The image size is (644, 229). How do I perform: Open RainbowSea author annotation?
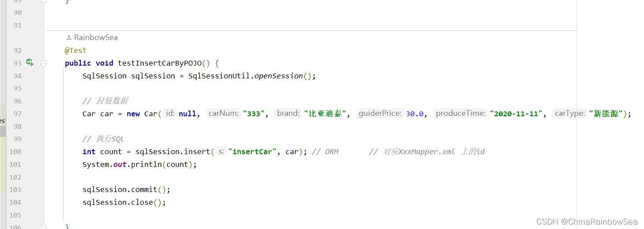click(x=96, y=37)
